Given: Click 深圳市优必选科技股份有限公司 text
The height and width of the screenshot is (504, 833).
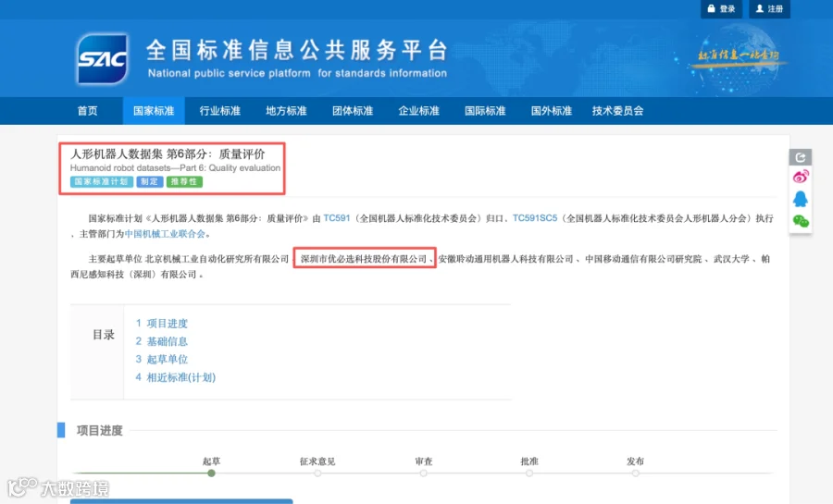Looking at the screenshot, I should pos(364,259).
